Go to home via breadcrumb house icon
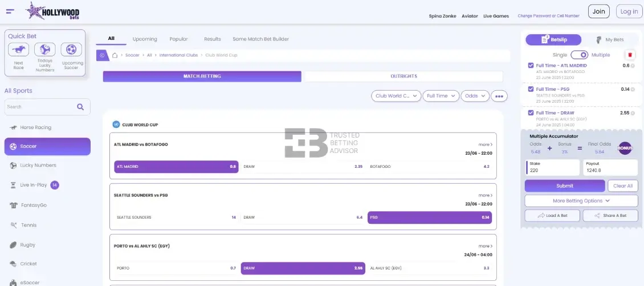 pyautogui.click(x=115, y=55)
